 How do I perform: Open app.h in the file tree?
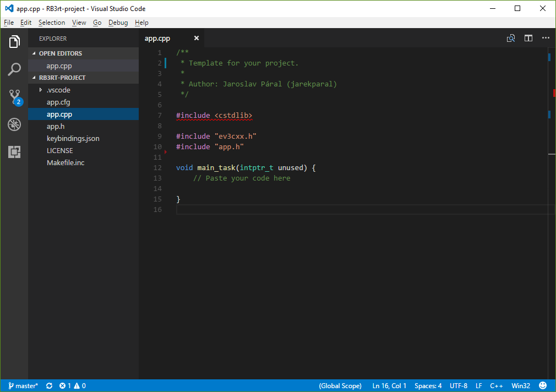pos(83,126)
